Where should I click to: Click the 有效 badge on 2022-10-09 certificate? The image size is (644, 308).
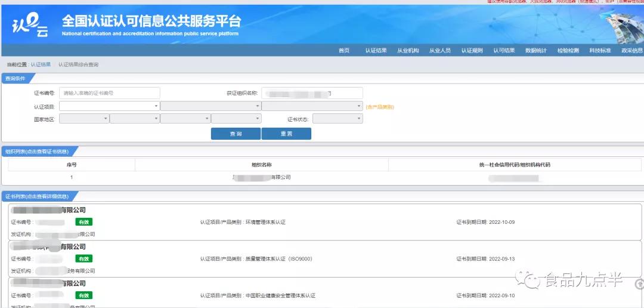pyautogui.click(x=84, y=222)
